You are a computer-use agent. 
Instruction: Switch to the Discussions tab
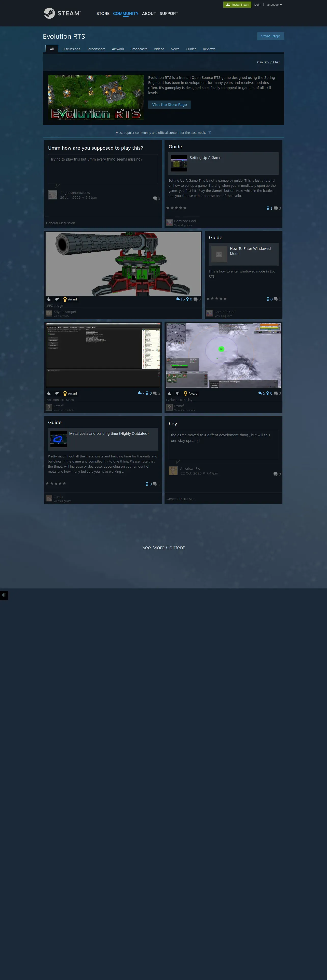71,49
